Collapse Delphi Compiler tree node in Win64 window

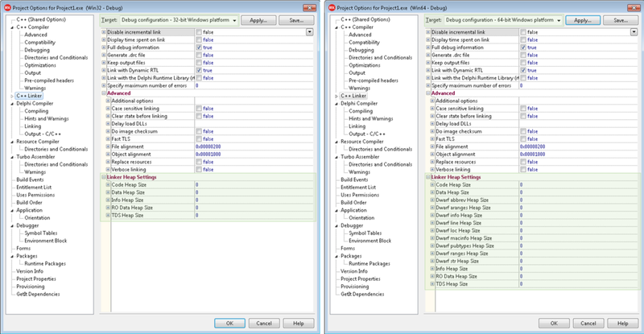point(336,104)
